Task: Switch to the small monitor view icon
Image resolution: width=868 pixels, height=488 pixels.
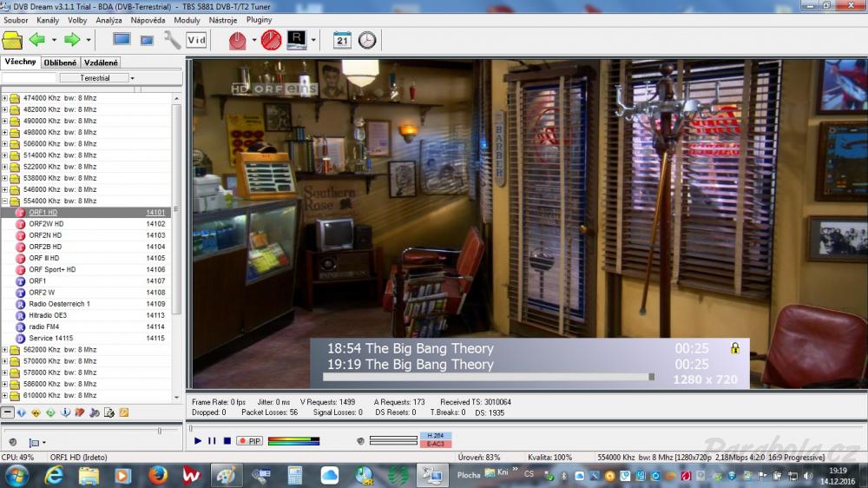Action: (x=147, y=41)
